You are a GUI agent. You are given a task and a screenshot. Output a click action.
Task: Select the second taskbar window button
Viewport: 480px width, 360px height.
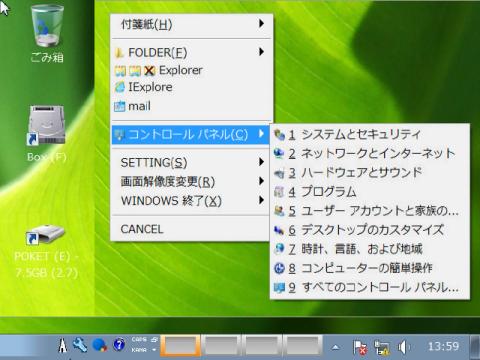point(221,346)
